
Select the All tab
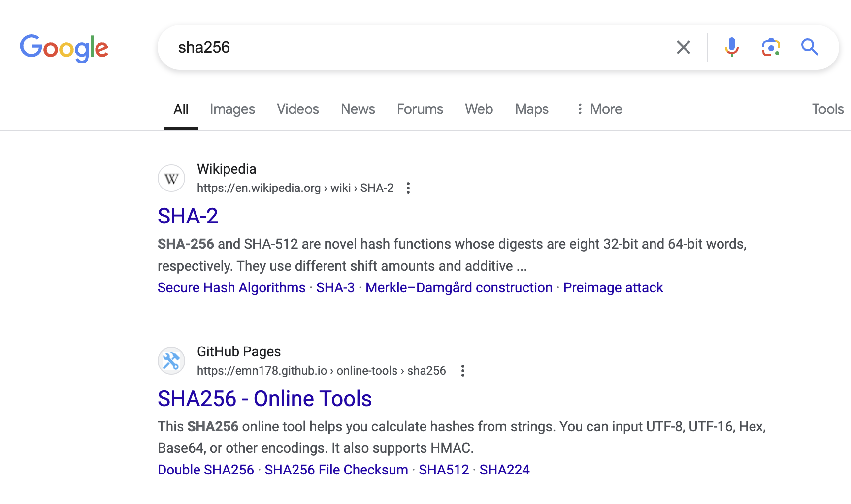pos(181,109)
